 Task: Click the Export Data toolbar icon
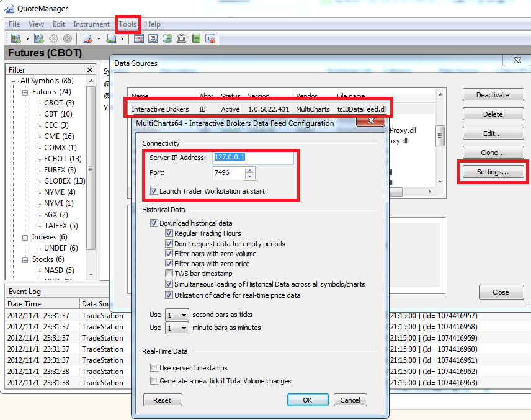pos(87,38)
